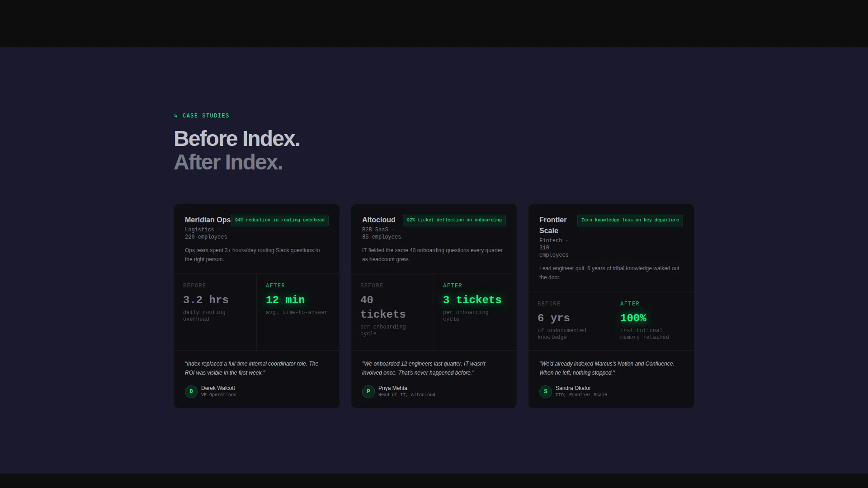The image size is (868, 488).
Task: Select the 92% ticket deflection on onboarding badge
Action: tap(454, 220)
